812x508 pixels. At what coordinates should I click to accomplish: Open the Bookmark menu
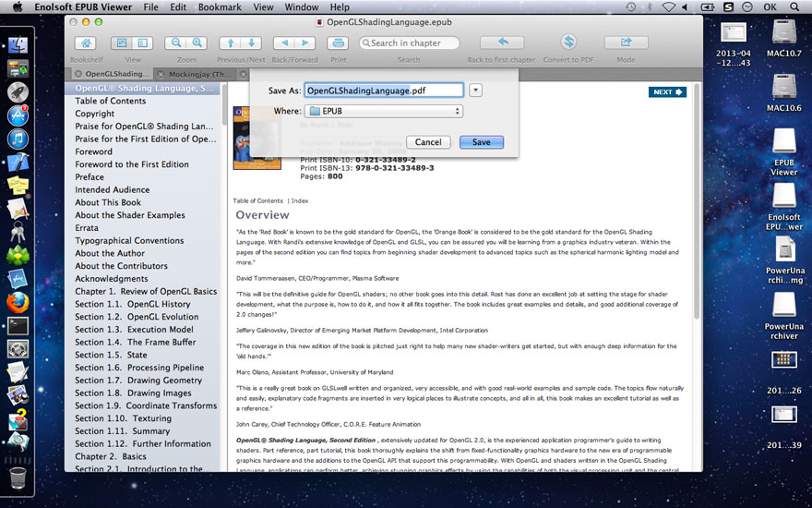tap(220, 7)
